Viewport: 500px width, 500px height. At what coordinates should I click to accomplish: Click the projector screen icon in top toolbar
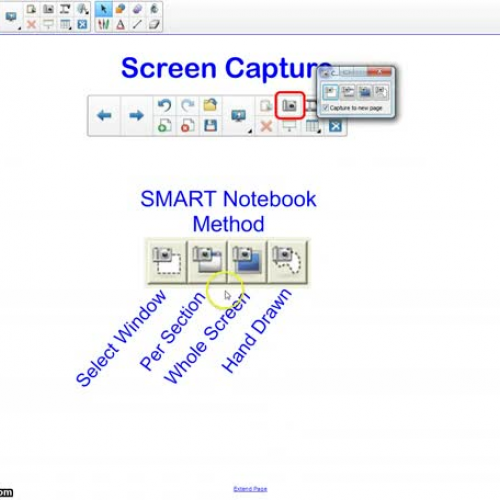48,24
